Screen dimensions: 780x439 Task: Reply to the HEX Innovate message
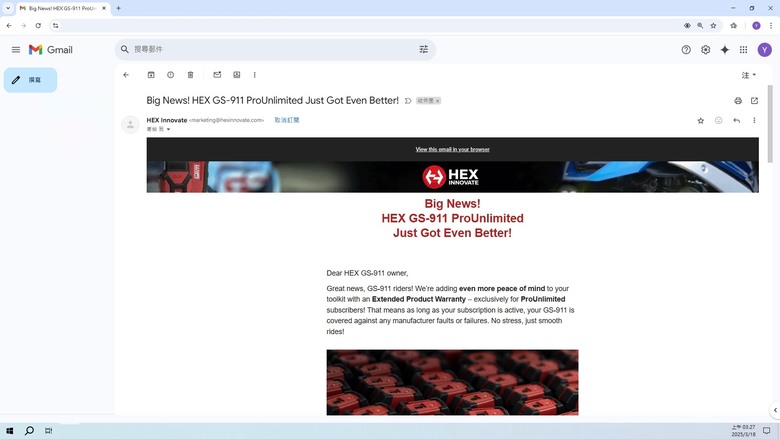[x=736, y=120]
